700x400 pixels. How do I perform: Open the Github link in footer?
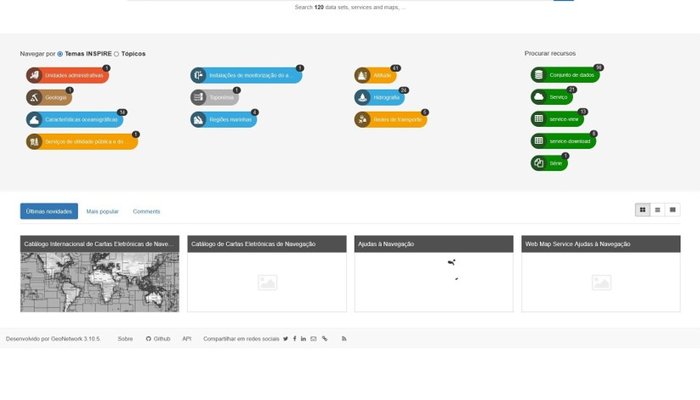158,339
